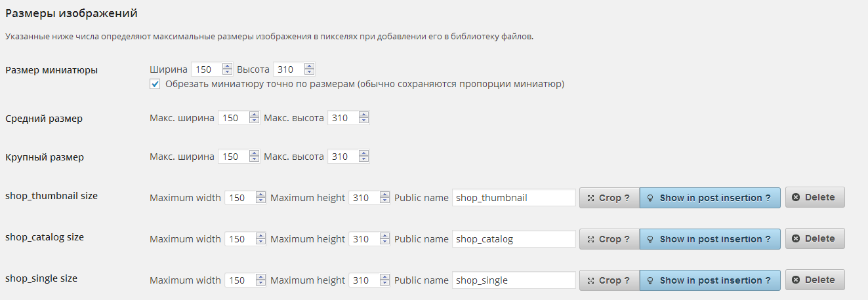Viewport: 868px width, 300px height.
Task: Increase thumbnail width with spinner arrow
Action: (x=228, y=66)
